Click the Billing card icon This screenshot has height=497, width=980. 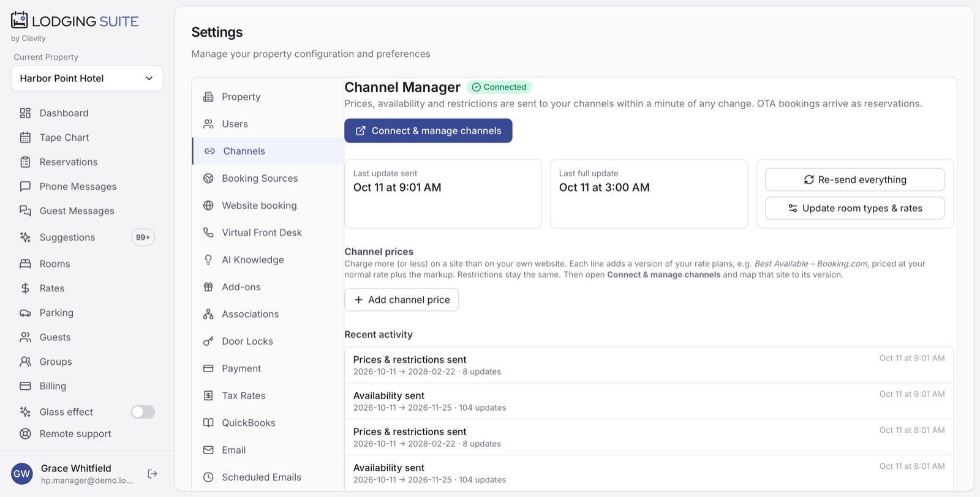click(x=25, y=386)
